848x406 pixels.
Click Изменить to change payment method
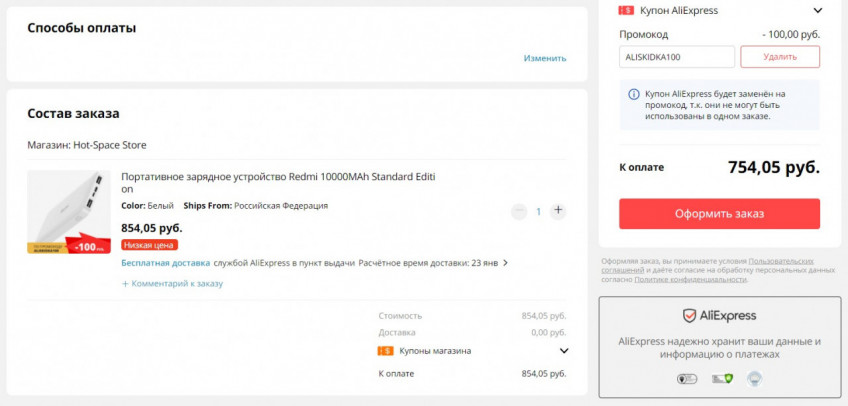(x=545, y=58)
